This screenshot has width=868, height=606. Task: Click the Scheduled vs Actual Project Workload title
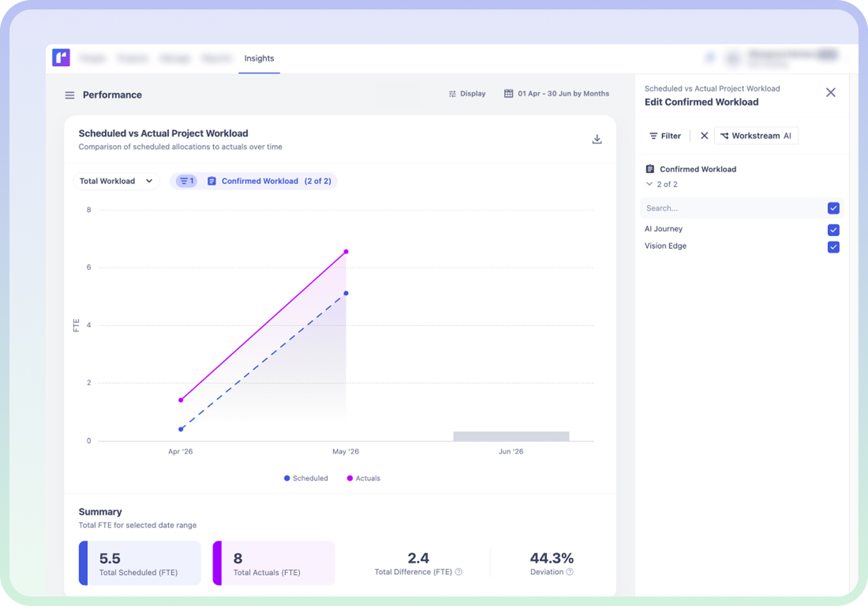[x=163, y=133]
